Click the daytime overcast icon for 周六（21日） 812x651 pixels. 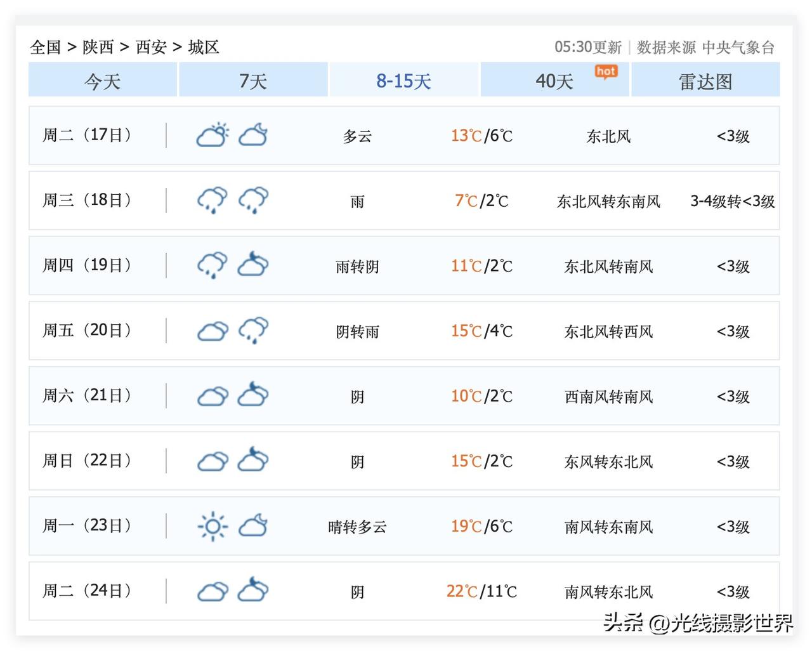tap(213, 397)
